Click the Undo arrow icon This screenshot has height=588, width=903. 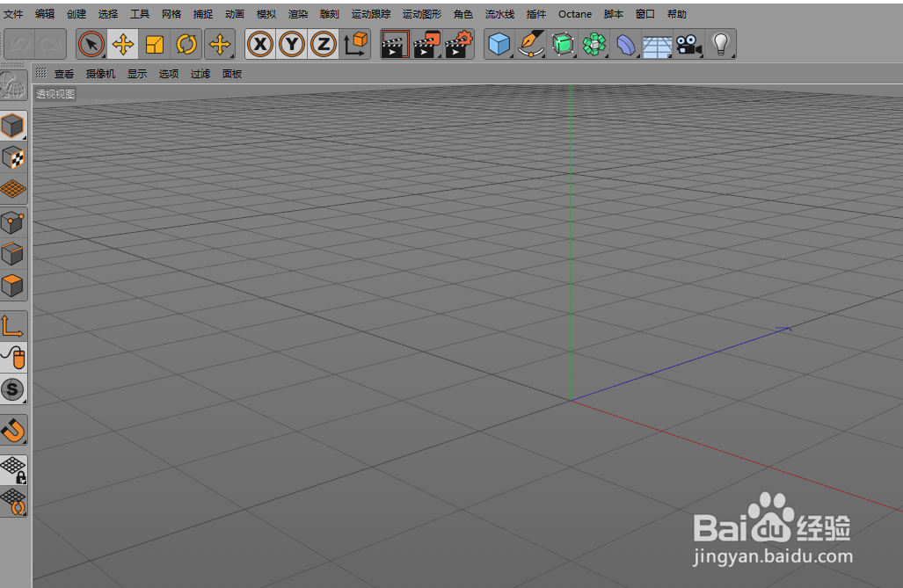[x=19, y=44]
